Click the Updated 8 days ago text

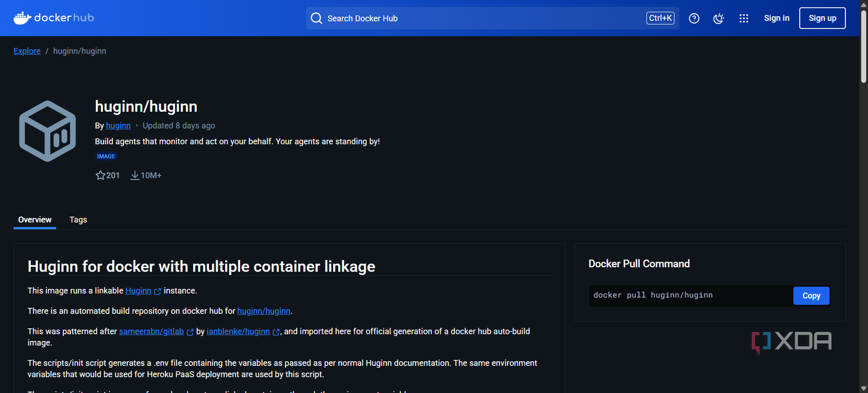pos(179,126)
